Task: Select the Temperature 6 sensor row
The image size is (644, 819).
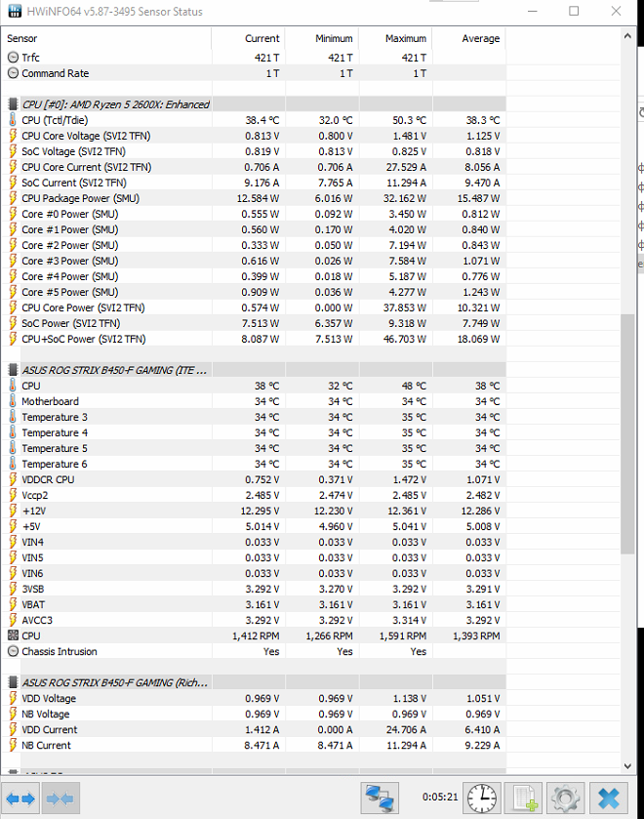Action: pyautogui.click(x=254, y=464)
